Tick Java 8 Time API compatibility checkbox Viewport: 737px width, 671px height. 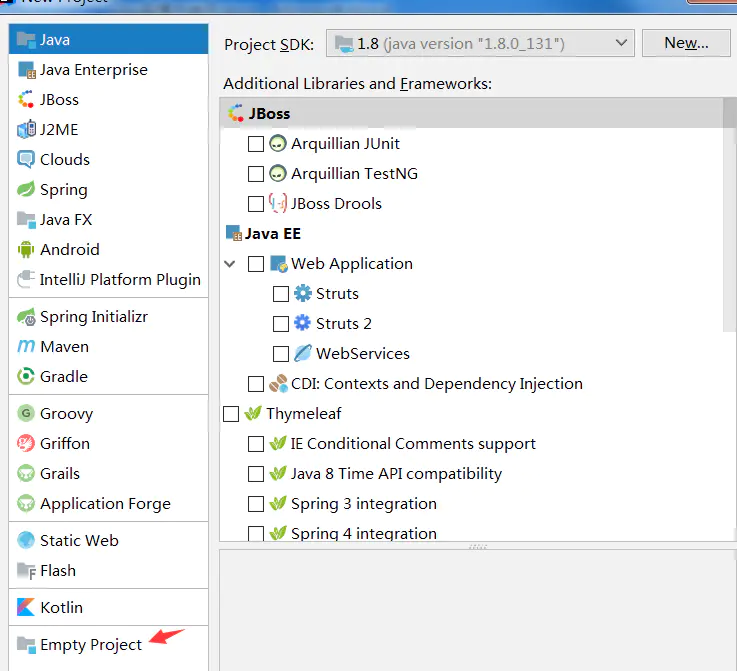[256, 474]
